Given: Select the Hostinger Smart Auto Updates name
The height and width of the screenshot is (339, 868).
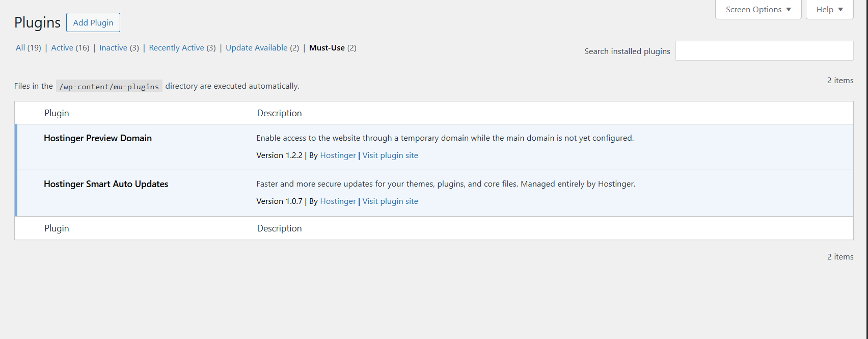Looking at the screenshot, I should tap(106, 184).
